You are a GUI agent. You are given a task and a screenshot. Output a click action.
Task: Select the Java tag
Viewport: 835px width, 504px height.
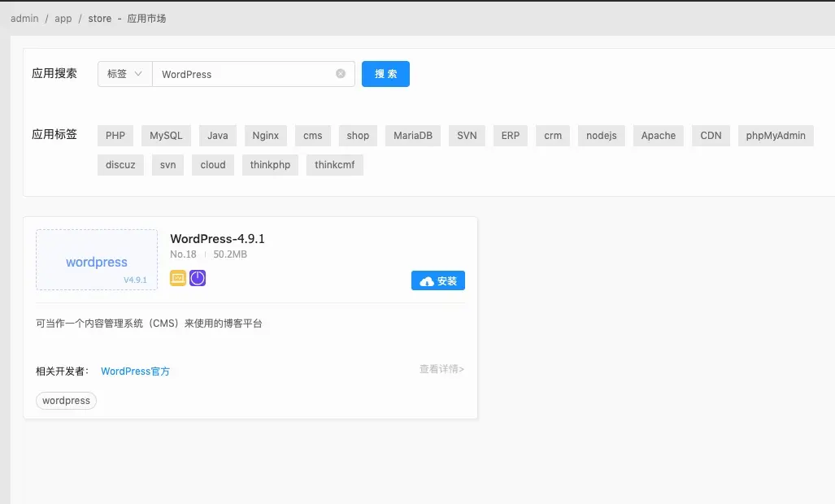click(x=217, y=136)
